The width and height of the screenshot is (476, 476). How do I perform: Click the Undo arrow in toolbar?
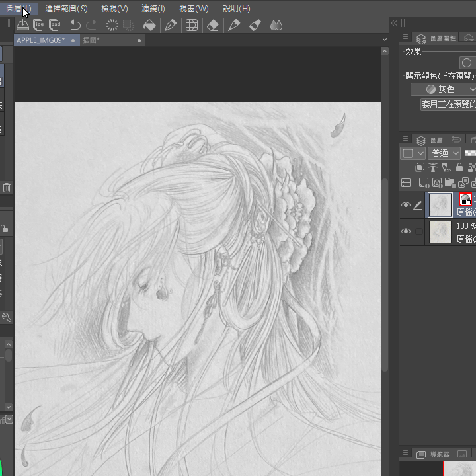pyautogui.click(x=75, y=25)
